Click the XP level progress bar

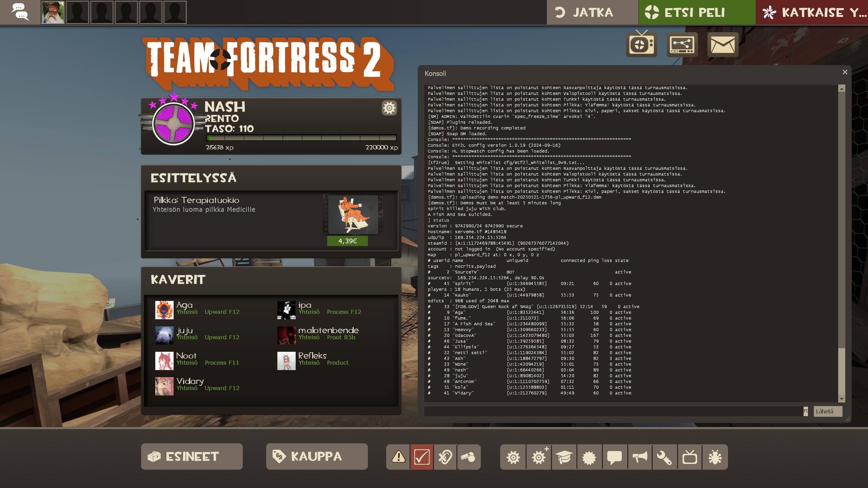click(x=301, y=138)
